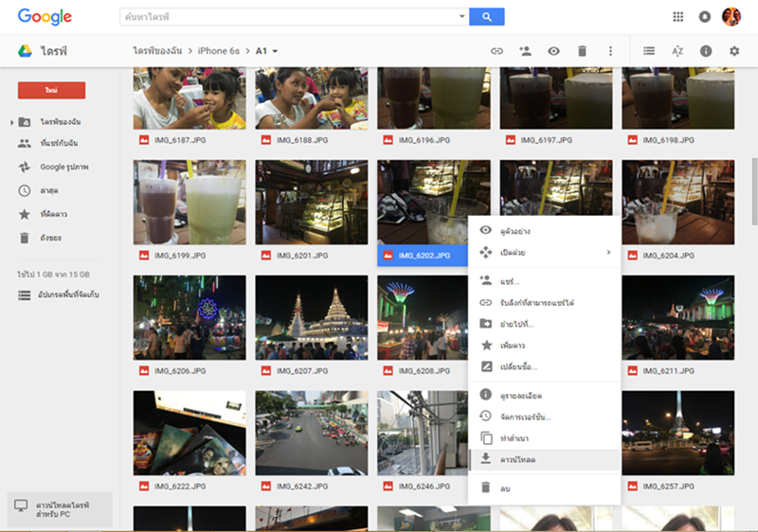
Task: Click IMG_6197.JPG file name
Action: (x=547, y=140)
